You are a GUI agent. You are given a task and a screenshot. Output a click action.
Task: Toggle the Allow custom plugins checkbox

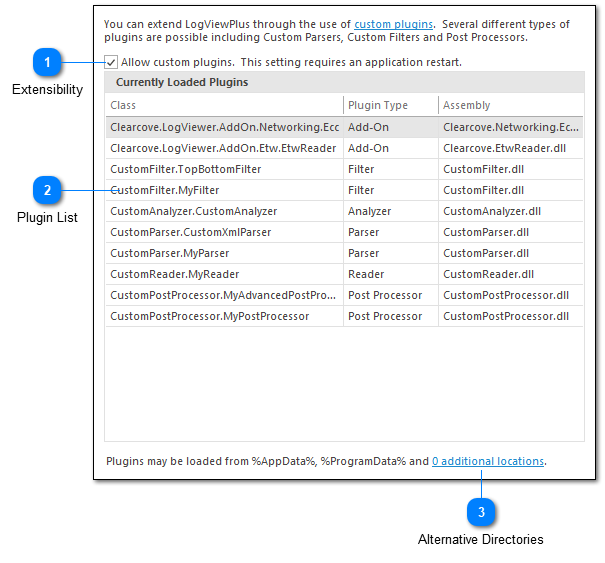coord(111,62)
